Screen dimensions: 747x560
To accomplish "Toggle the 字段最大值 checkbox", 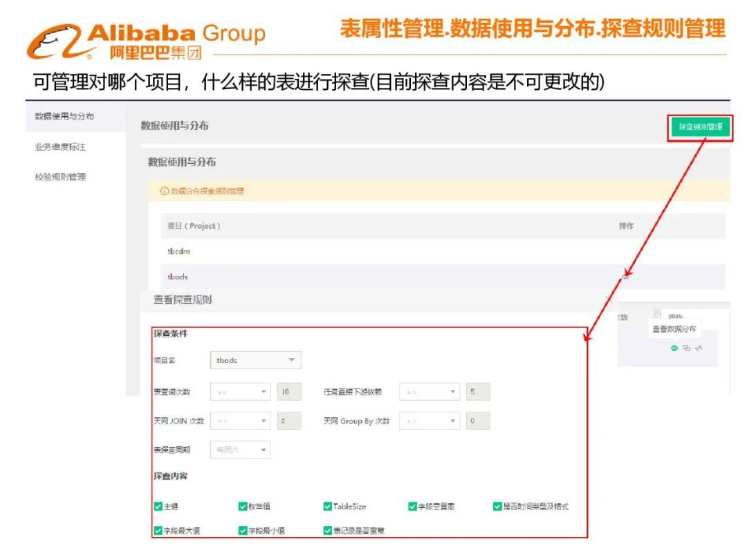I will [x=158, y=530].
